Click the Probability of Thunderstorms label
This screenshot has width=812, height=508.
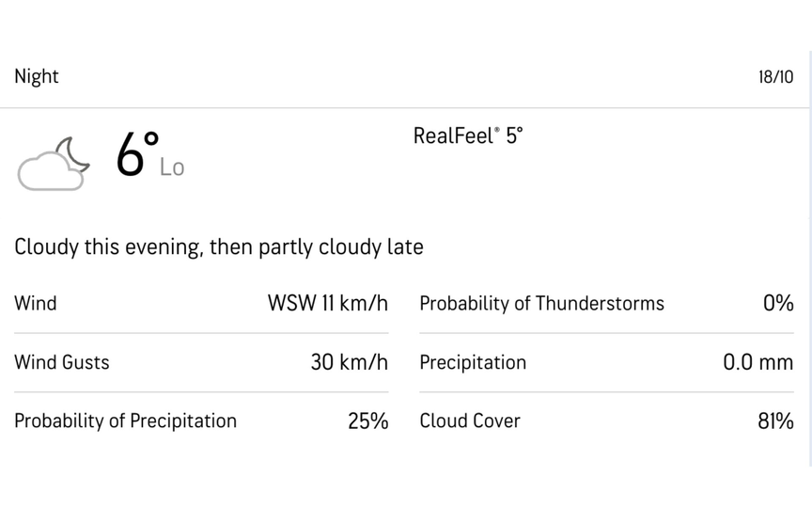pyautogui.click(x=541, y=303)
